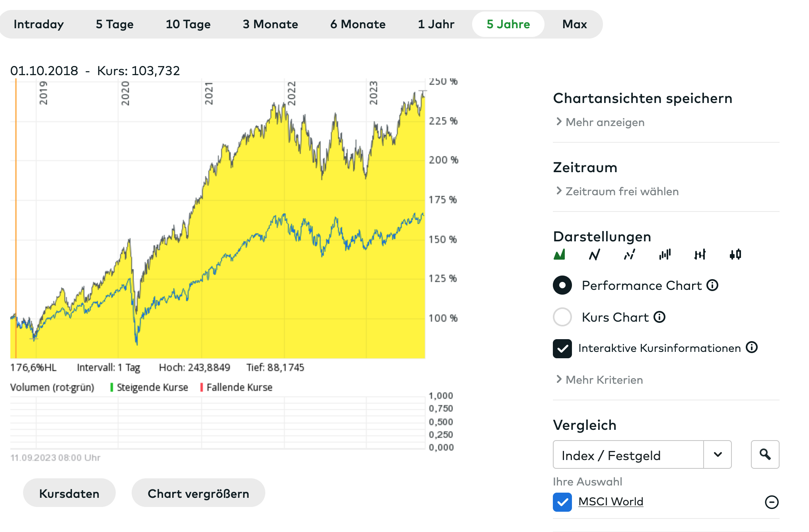
Task: Select the filled area chart display icon
Action: 559,254
